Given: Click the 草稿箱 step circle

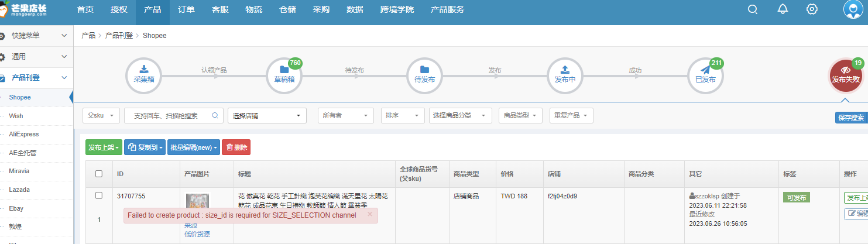Looking at the screenshot, I should tap(284, 76).
